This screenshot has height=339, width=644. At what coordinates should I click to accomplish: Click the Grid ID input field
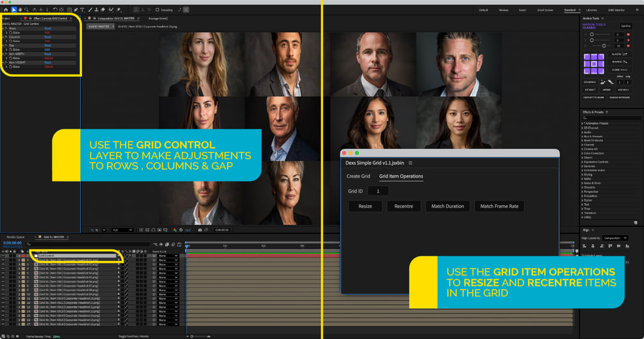(378, 191)
